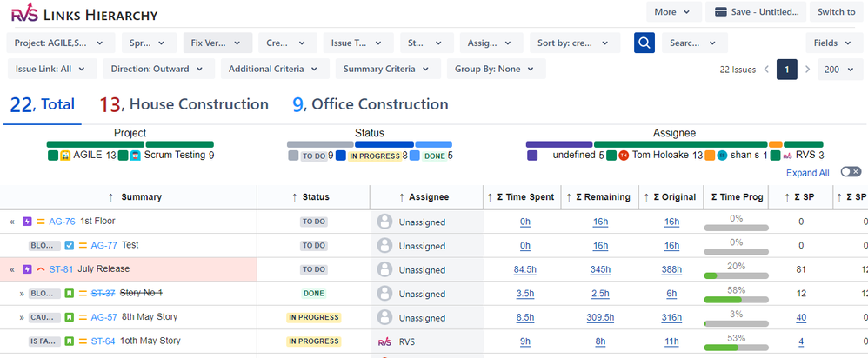The image size is (868, 358).
Task: Click the card icon on Save button
Action: 721,12
